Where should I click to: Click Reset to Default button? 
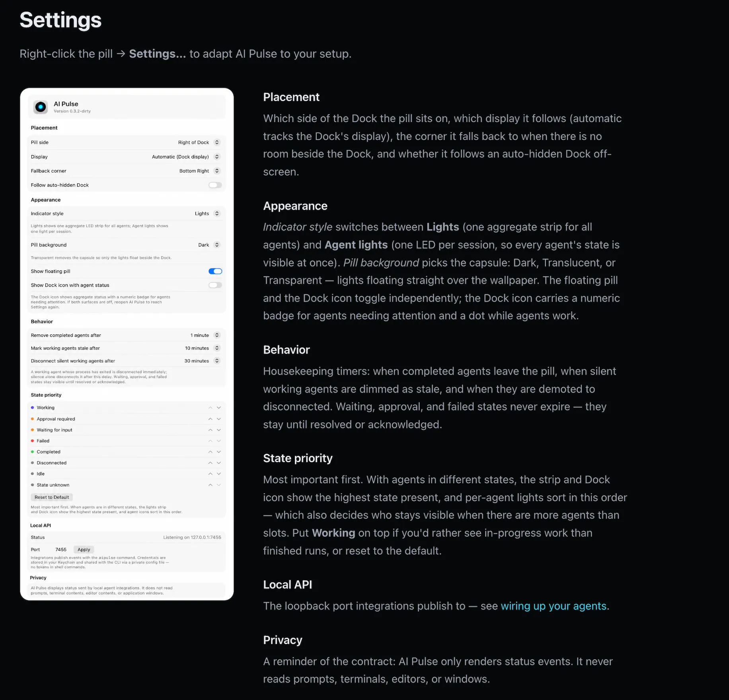click(52, 497)
